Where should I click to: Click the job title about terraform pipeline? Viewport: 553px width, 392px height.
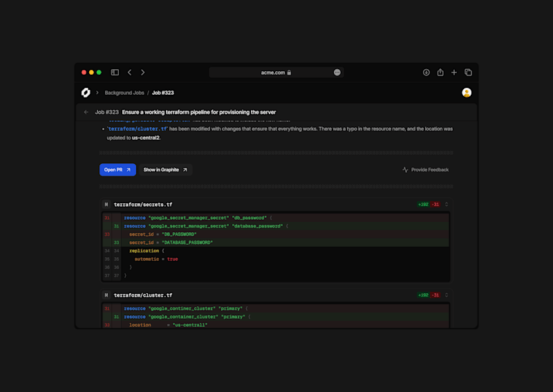(199, 112)
